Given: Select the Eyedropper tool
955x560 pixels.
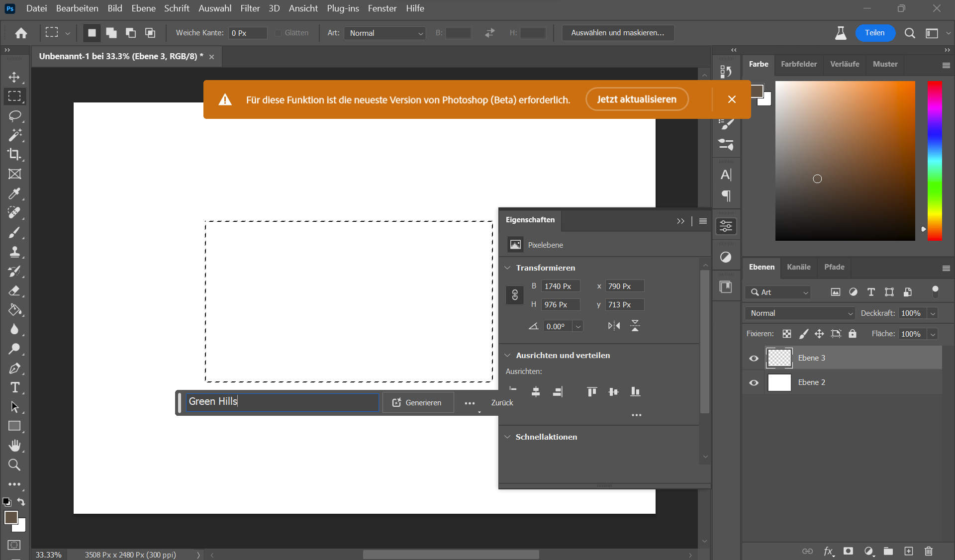Looking at the screenshot, I should pyautogui.click(x=14, y=193).
